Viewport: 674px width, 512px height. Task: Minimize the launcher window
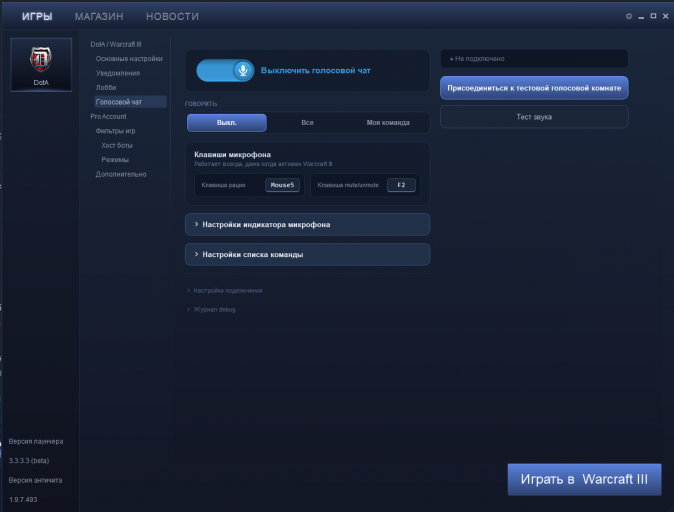[641, 16]
